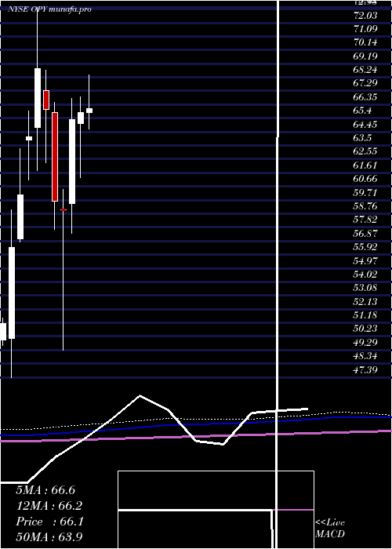Click the 62.55 price axis label

click(x=365, y=151)
